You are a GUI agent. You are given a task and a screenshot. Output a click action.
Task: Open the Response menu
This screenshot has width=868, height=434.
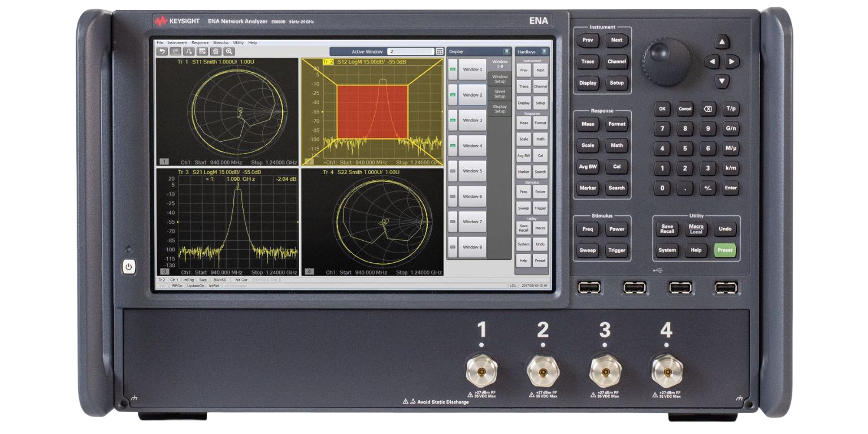tap(199, 42)
